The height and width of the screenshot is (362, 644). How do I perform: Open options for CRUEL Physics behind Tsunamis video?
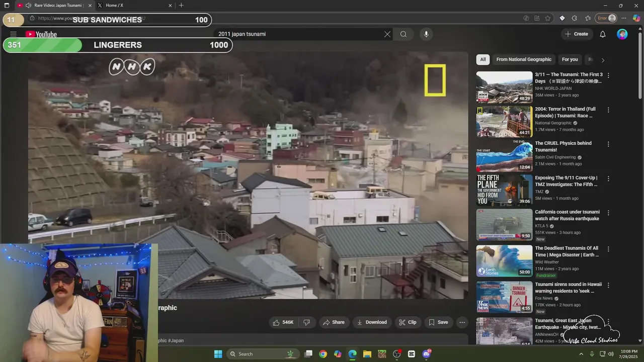[x=608, y=144]
